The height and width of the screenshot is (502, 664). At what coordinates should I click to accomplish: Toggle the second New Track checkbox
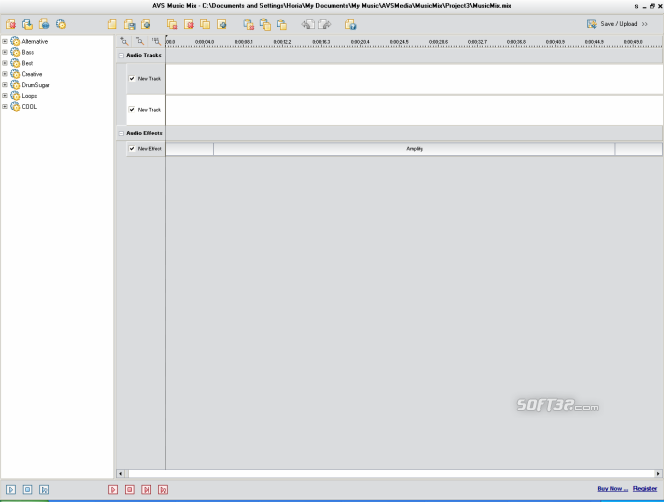click(132, 109)
